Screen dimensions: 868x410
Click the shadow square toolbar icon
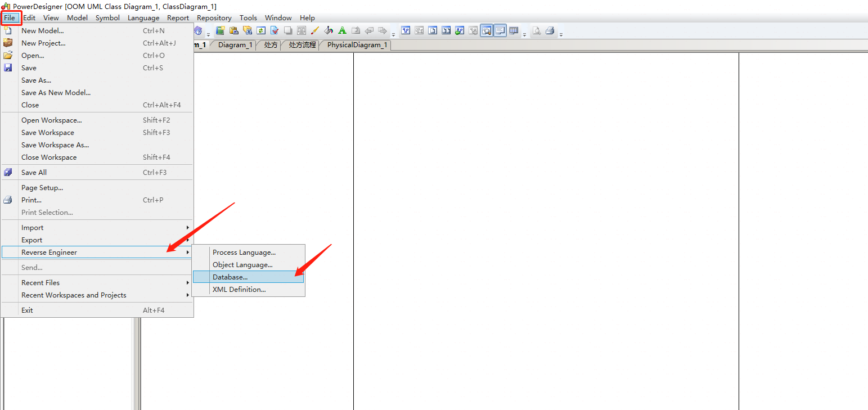coord(288,30)
